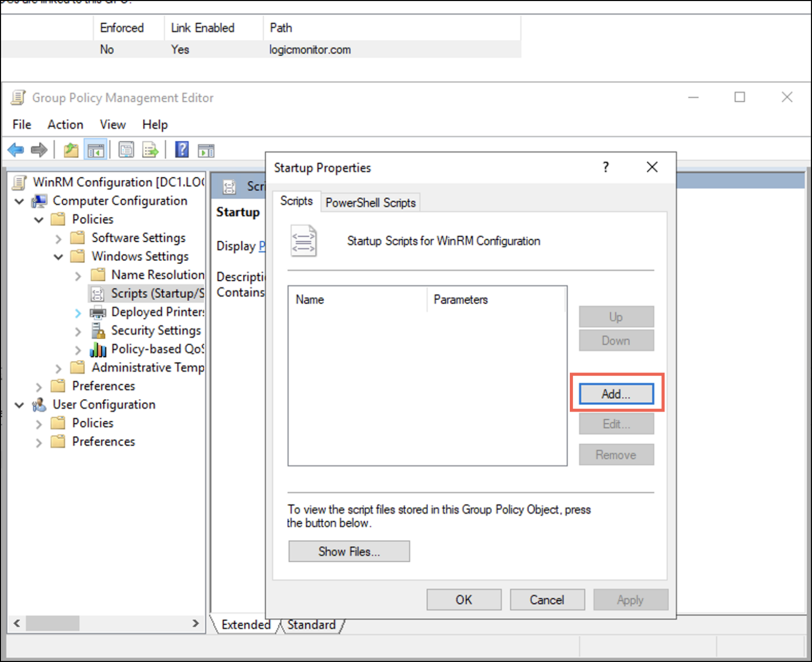Viewport: 812px width, 662px height.
Task: Toggle the Show/Hide Console Tree icon
Action: tap(96, 150)
